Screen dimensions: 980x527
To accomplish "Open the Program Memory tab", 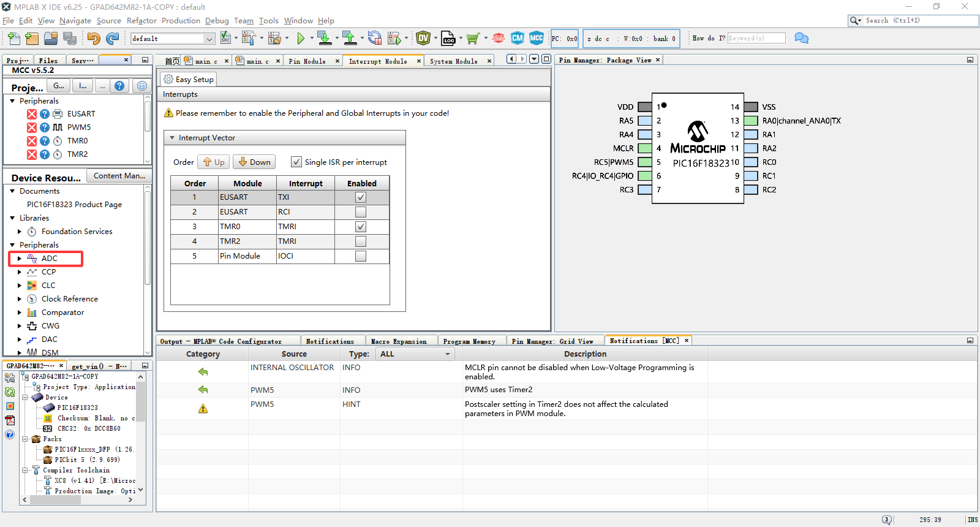I will coord(469,341).
